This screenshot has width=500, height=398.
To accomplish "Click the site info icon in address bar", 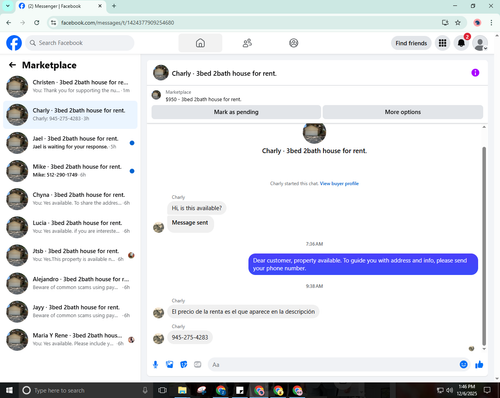I will click(53, 23).
